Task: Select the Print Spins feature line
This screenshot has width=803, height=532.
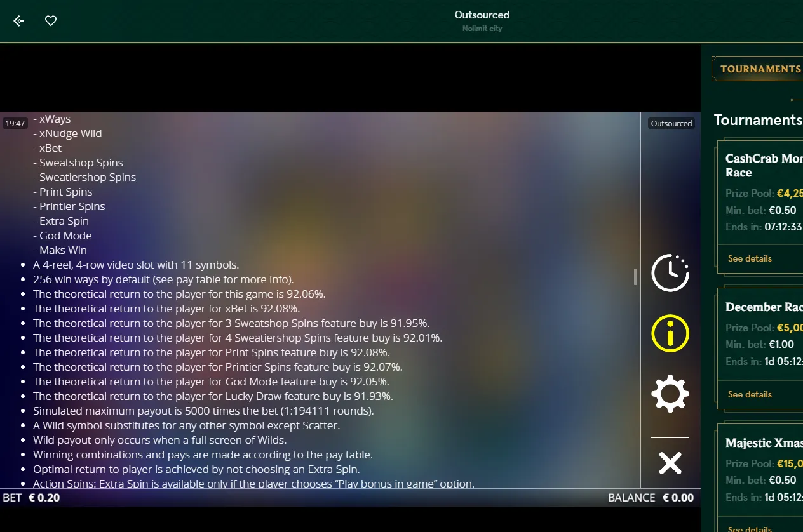Action: 63,192
